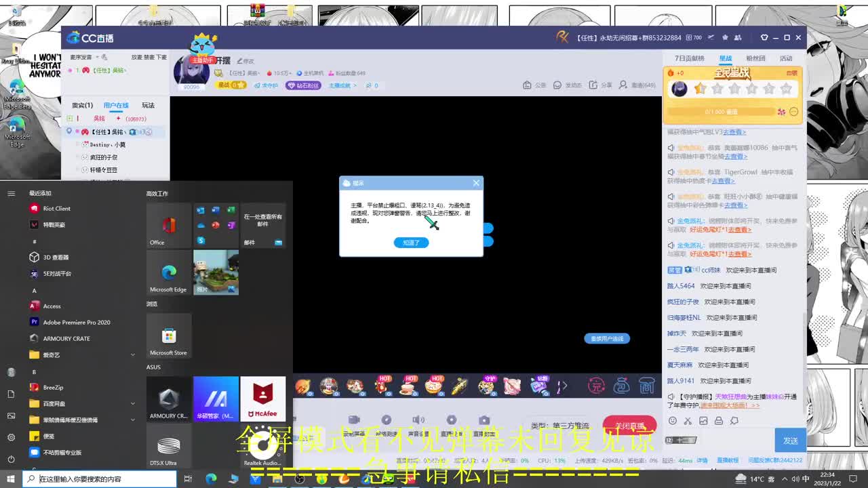Expand the 吴铭 channel tree node
Image resolution: width=868 pixels, height=488 pixels.
[69, 118]
